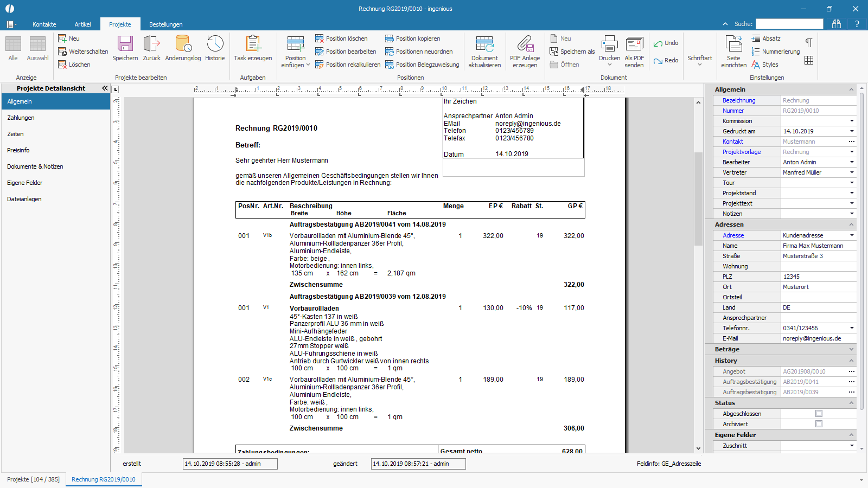This screenshot has width=868, height=488.
Task: Open the Historie clock icon
Action: [215, 44]
